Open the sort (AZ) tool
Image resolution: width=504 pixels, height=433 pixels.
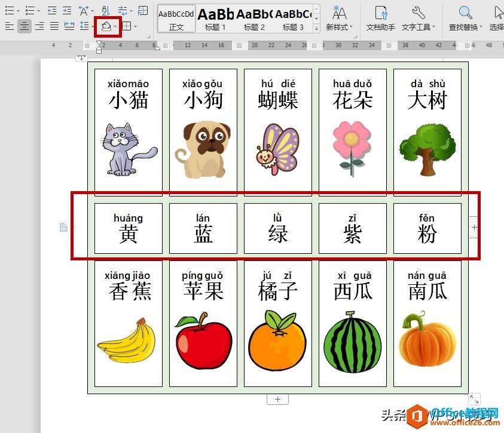point(105,11)
